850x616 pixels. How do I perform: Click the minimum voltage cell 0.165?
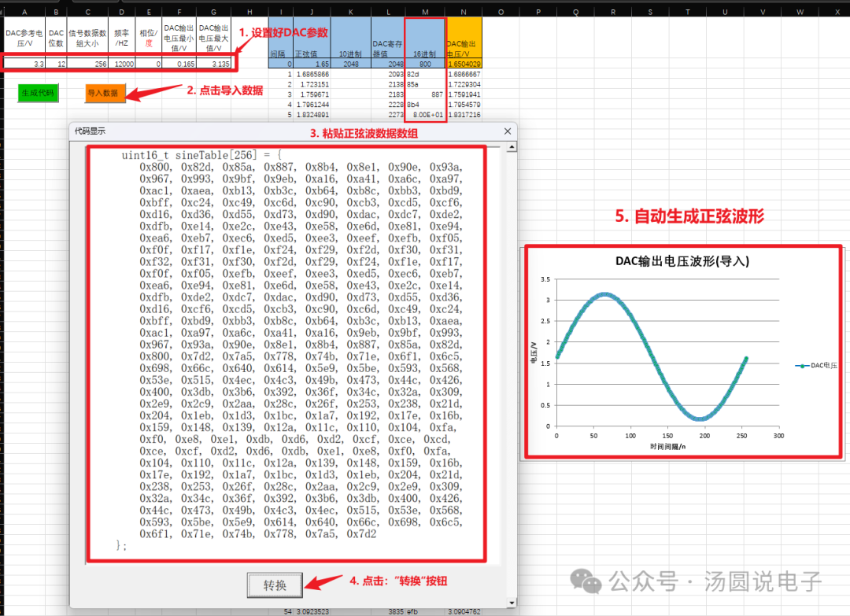(179, 64)
